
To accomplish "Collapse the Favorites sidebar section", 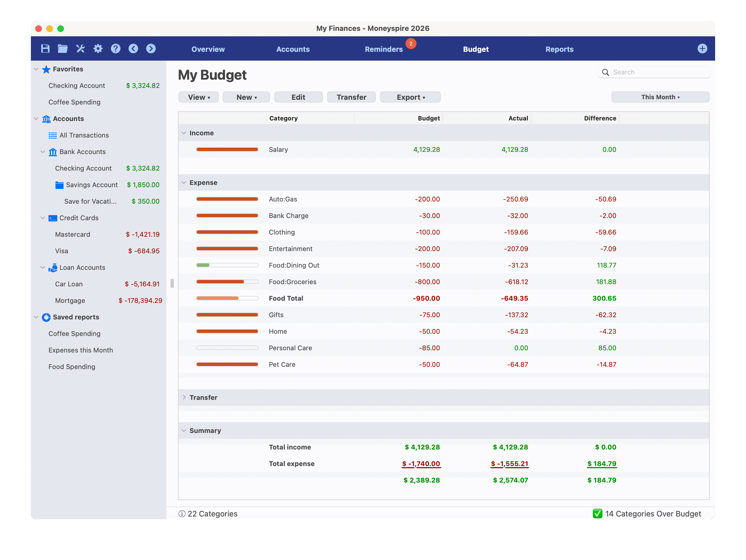I will tap(36, 69).
